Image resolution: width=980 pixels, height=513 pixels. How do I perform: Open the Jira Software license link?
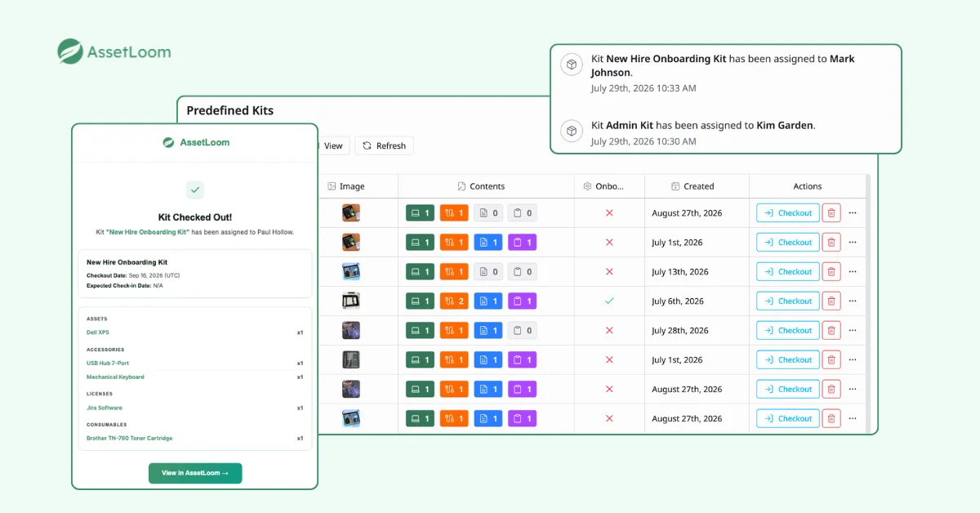(x=105, y=408)
